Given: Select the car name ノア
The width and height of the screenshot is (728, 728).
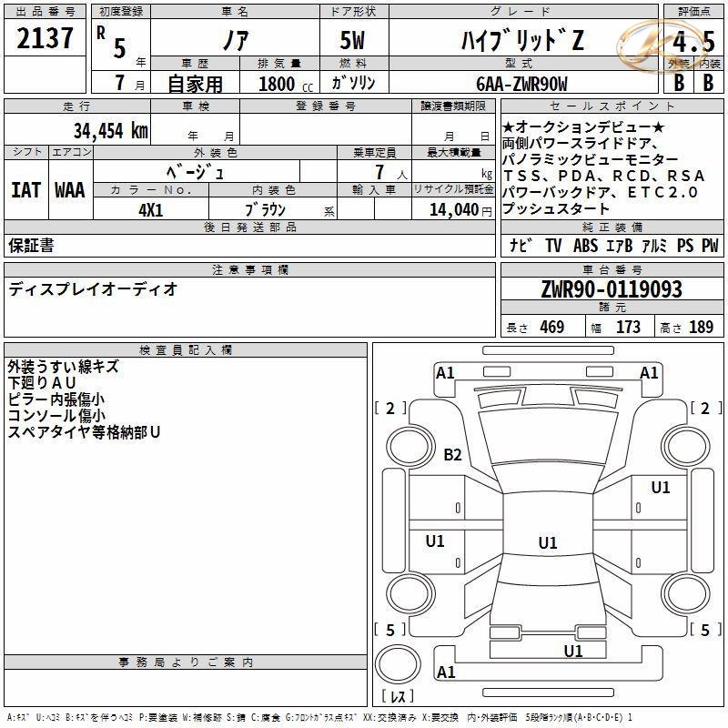Looking at the screenshot, I should 236,40.
